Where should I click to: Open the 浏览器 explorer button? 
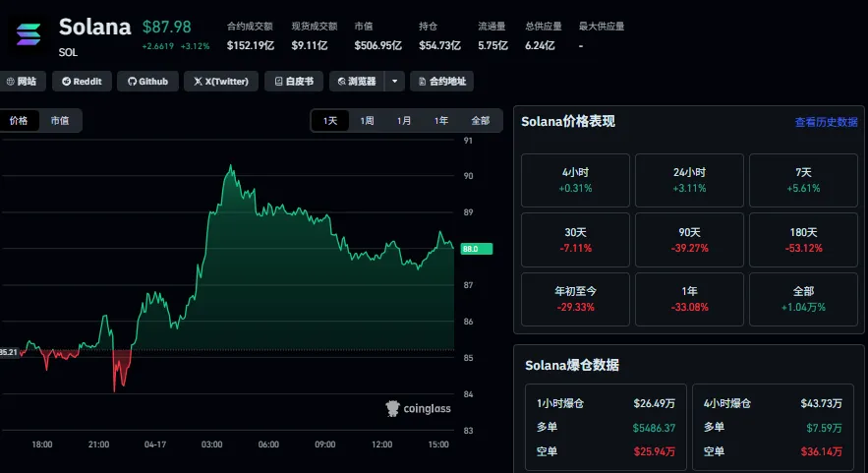(x=357, y=82)
